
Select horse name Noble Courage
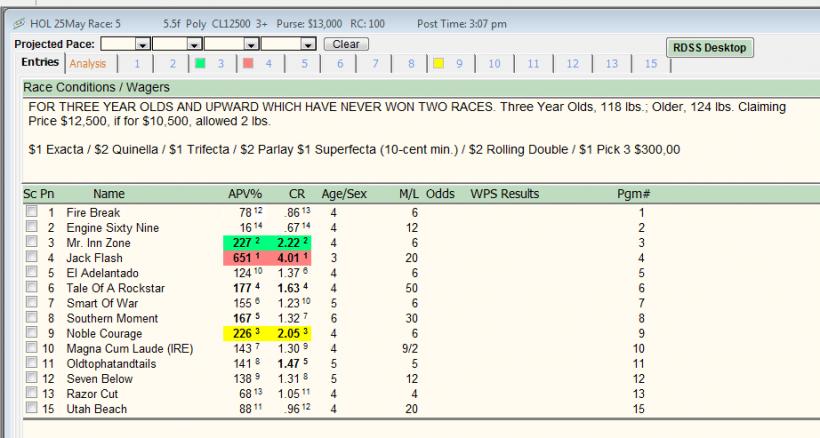pyautogui.click(x=104, y=333)
